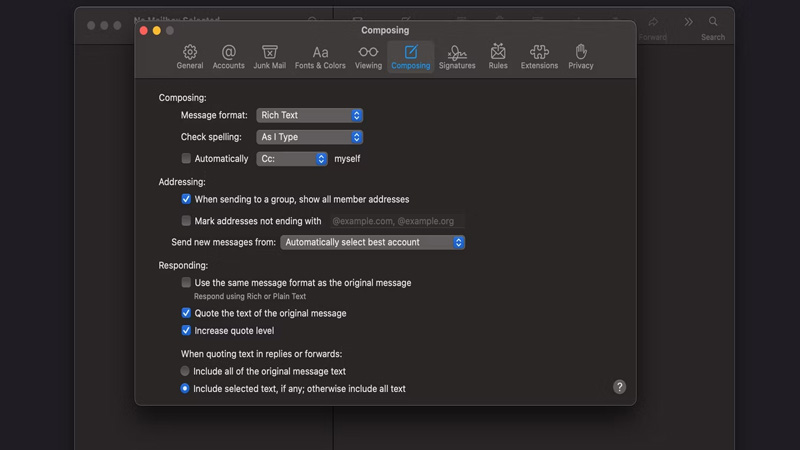Uncheck show all member addresses option
This screenshot has width=800, height=450.
click(186, 200)
